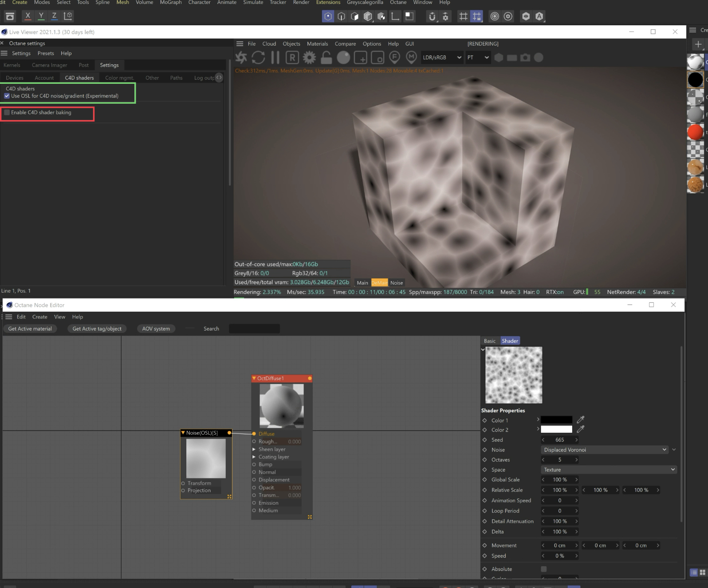Click the render region R icon
The height and width of the screenshot is (588, 708).
[x=292, y=58]
